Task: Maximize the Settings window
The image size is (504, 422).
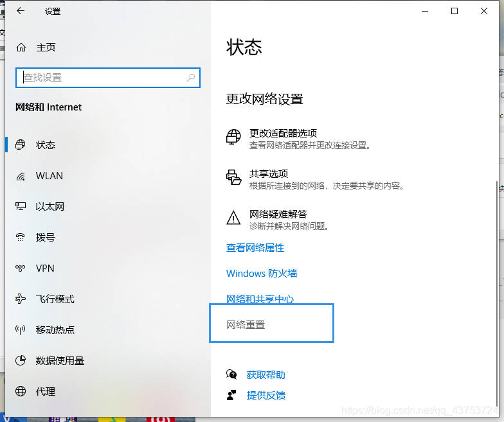Action: 455,11
